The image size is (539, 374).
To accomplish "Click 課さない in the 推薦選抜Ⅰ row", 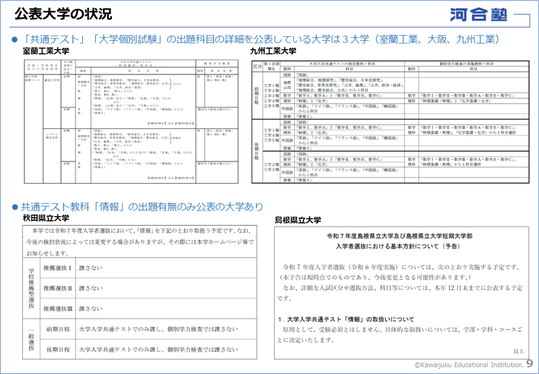I will click(91, 268).
